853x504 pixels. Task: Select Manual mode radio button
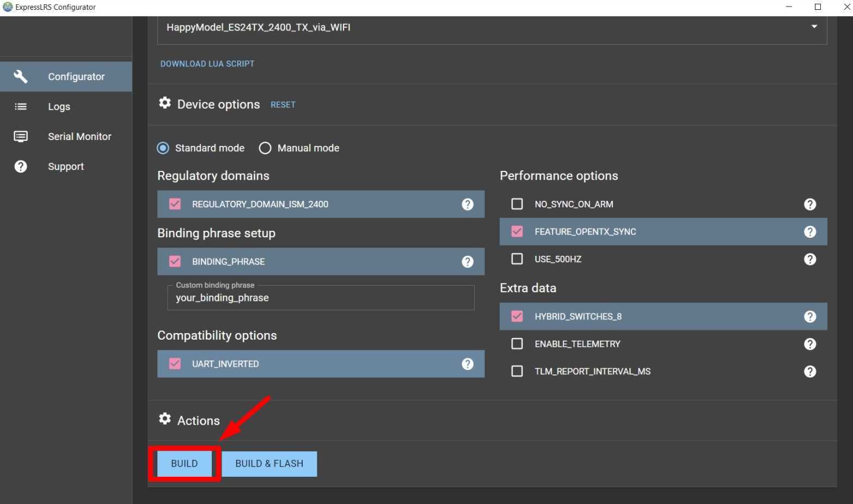[265, 148]
